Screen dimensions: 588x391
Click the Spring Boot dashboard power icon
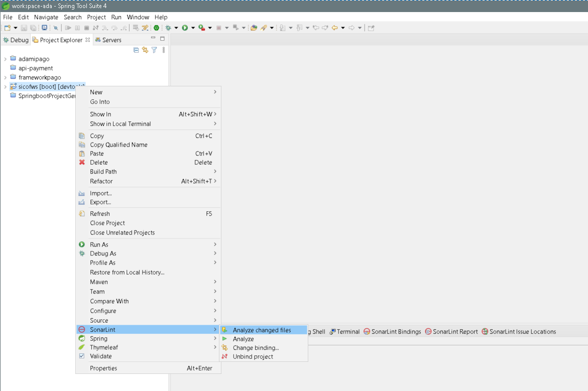tap(156, 28)
